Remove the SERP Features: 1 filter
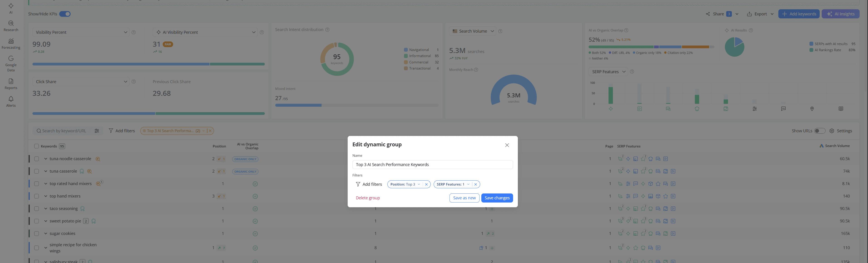This screenshot has height=263, width=868. pos(475,184)
